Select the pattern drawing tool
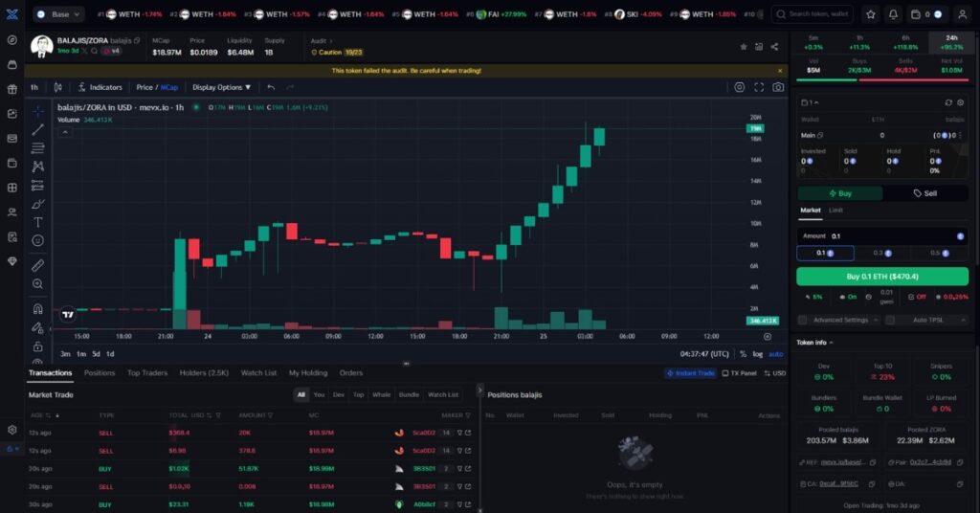This screenshot has width=980, height=513. [38, 167]
